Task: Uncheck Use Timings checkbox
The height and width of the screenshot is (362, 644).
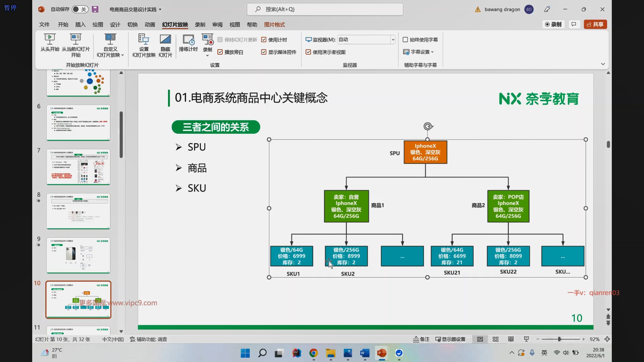Action: 264,40
